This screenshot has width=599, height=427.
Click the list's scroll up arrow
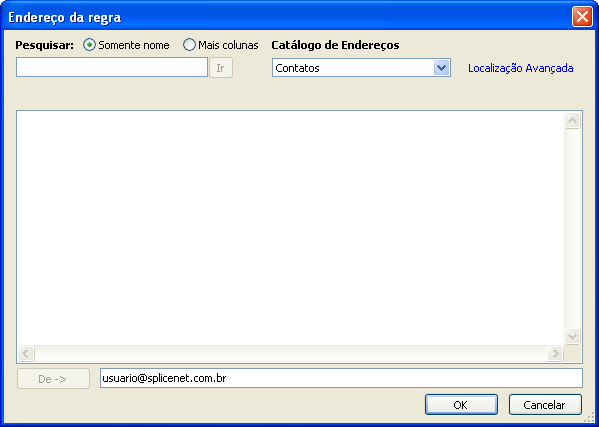572,121
